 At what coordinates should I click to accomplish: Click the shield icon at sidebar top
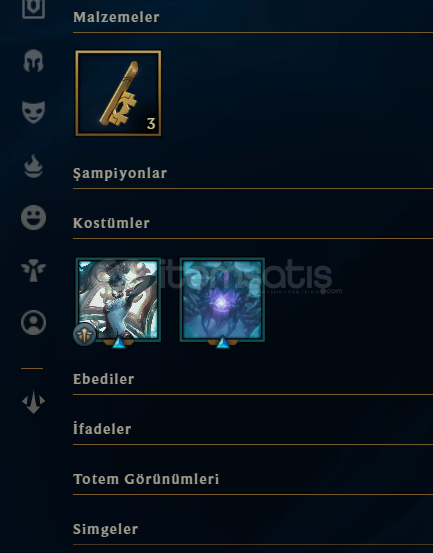pos(33,8)
